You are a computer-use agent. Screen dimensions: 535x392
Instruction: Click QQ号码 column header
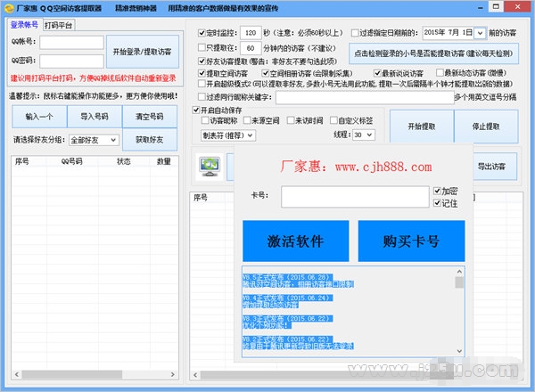[72, 161]
